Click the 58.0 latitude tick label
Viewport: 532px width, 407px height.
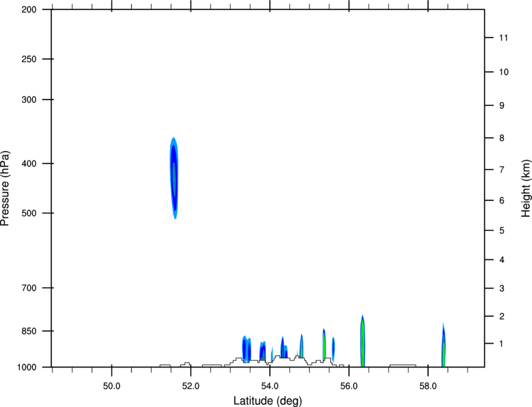pyautogui.click(x=428, y=386)
